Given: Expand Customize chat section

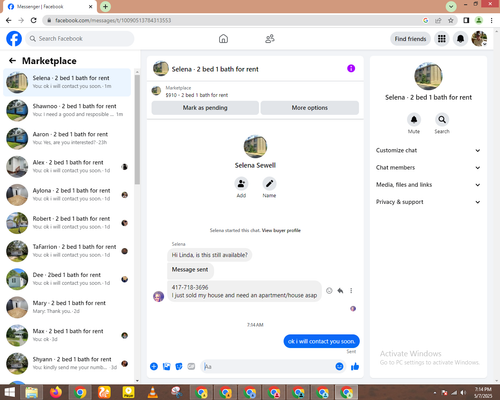Looking at the screenshot, I should coord(428,150).
